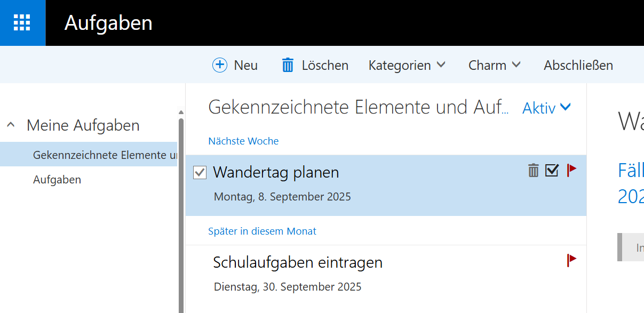The image size is (644, 313).
Task: Click the red flag on Schulaufgaben eintragen
Action: pos(571,260)
